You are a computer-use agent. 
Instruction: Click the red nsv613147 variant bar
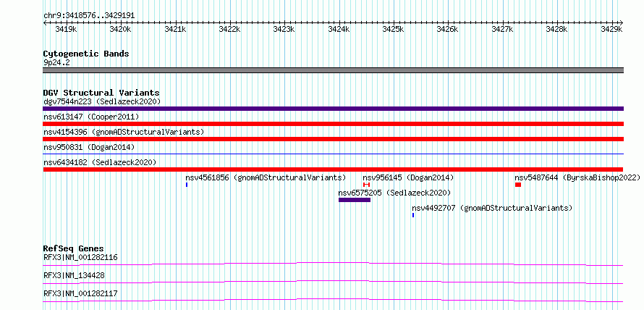333,124
